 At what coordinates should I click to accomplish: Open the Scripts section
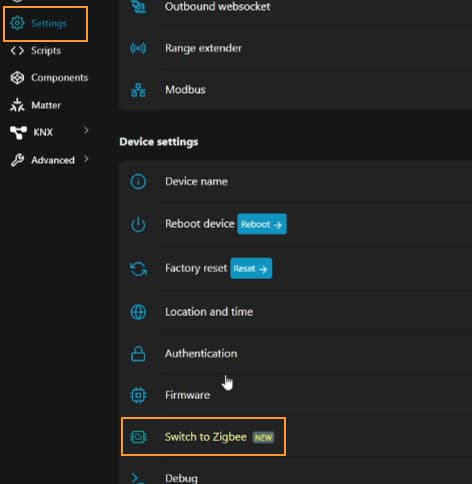click(x=46, y=51)
